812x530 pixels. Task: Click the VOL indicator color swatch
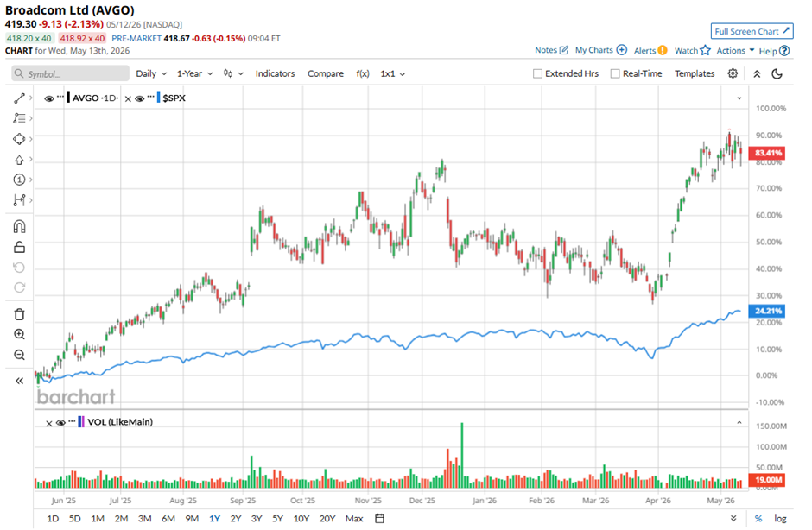click(81, 422)
